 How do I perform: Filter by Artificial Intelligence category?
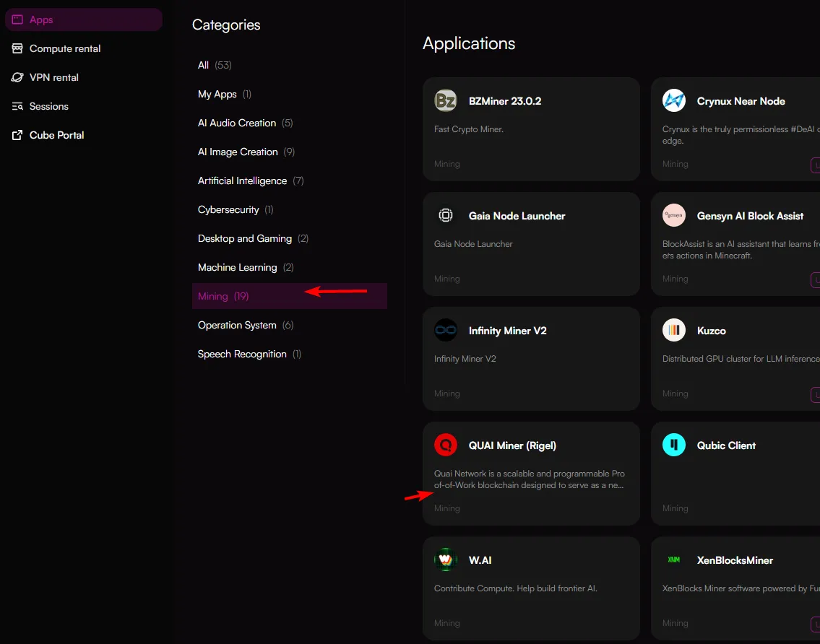click(x=251, y=180)
